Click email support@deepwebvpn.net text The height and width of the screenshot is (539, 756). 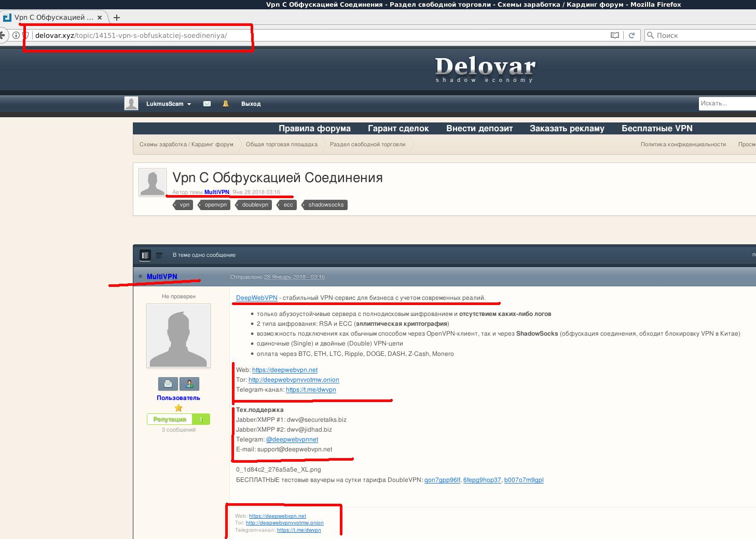point(295,449)
